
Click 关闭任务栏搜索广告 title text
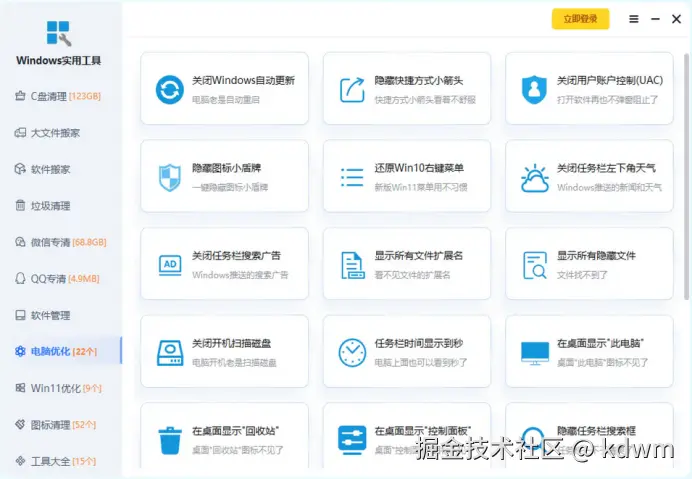[x=236, y=256]
